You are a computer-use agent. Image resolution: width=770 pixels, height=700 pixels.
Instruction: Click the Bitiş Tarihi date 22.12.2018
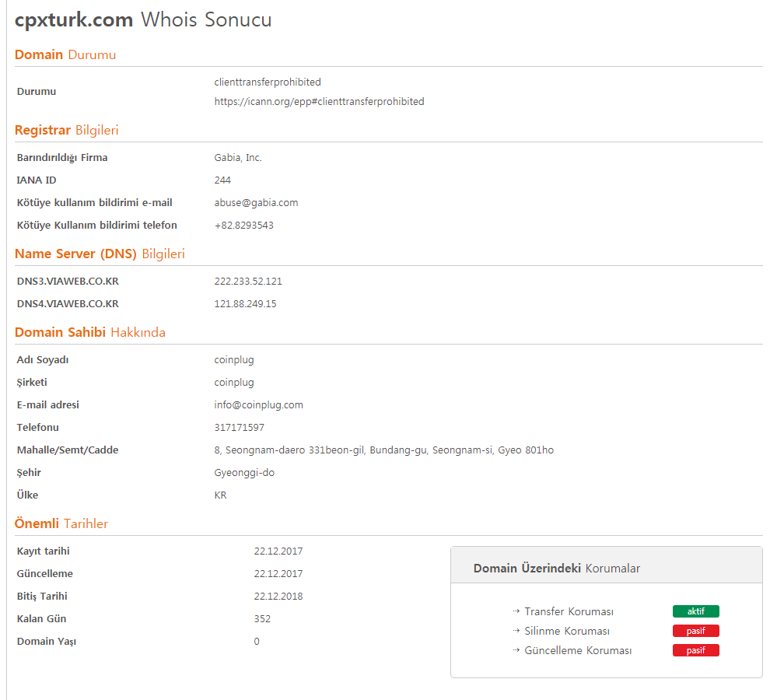[278, 597]
